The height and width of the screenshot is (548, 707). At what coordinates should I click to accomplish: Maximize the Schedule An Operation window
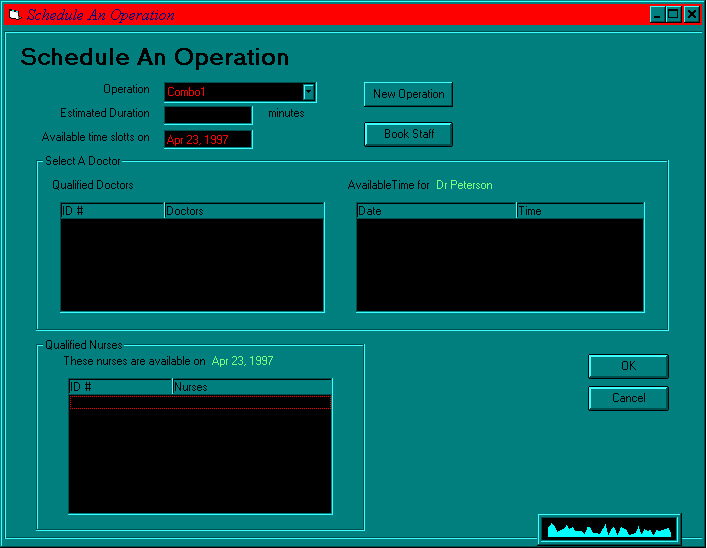(673, 15)
